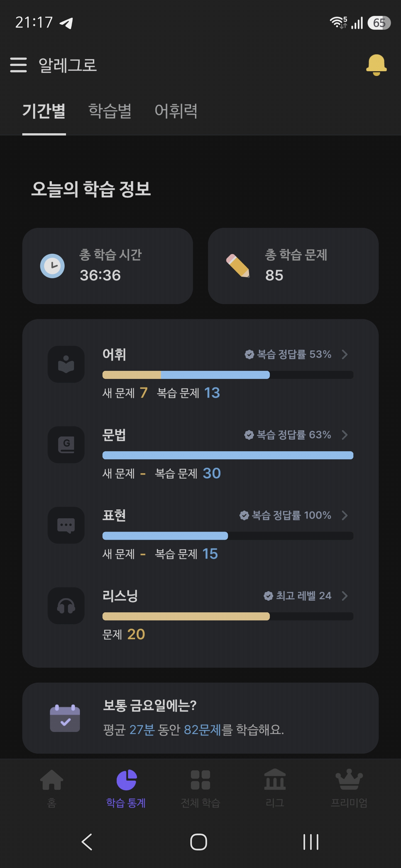The image size is (401, 868).
Task: Tap the 문법 progress bar
Action: coord(228,456)
